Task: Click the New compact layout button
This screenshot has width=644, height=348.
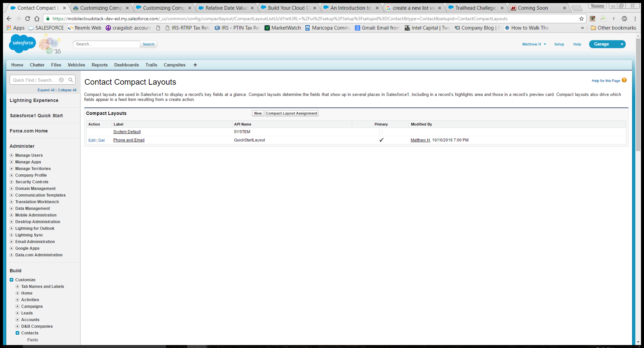Action: click(x=258, y=113)
